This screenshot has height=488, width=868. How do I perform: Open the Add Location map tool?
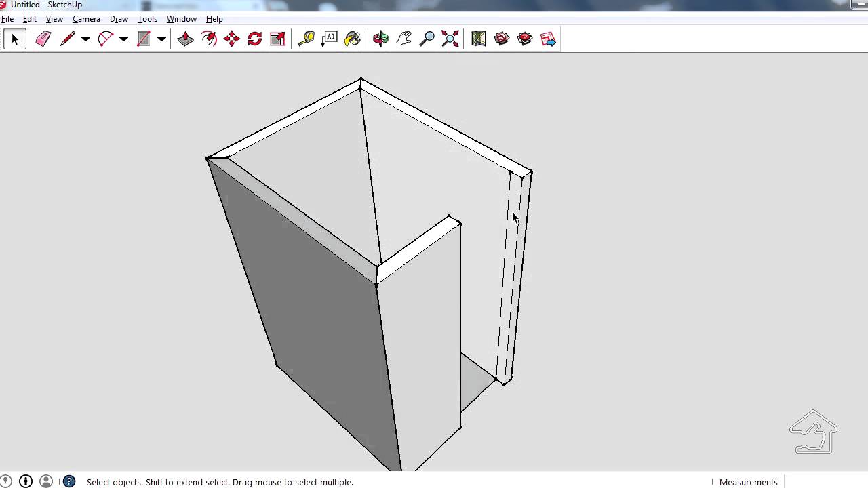coord(479,39)
